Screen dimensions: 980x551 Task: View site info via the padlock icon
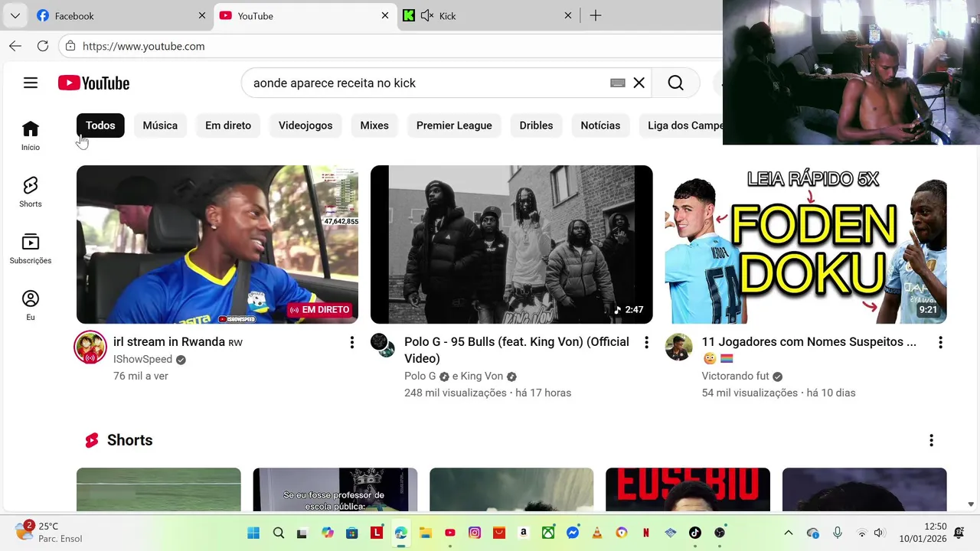(70, 46)
